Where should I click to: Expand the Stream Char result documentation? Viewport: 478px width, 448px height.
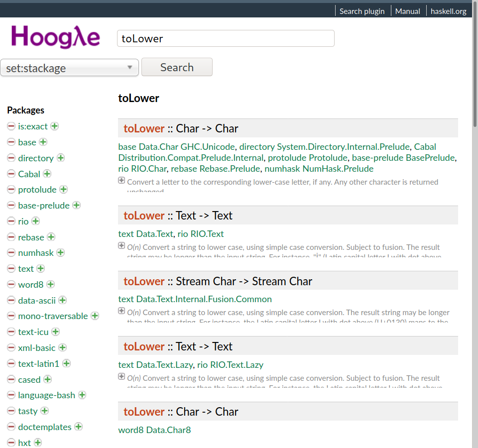(121, 311)
